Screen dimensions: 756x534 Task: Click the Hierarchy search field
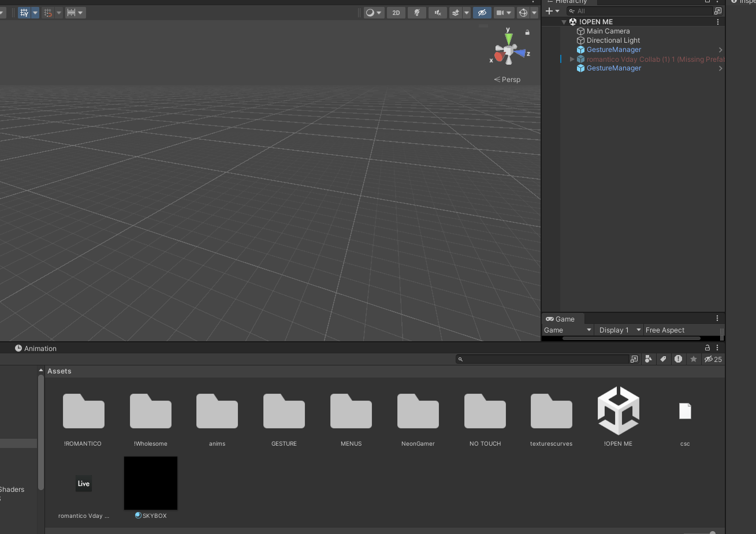(x=639, y=11)
